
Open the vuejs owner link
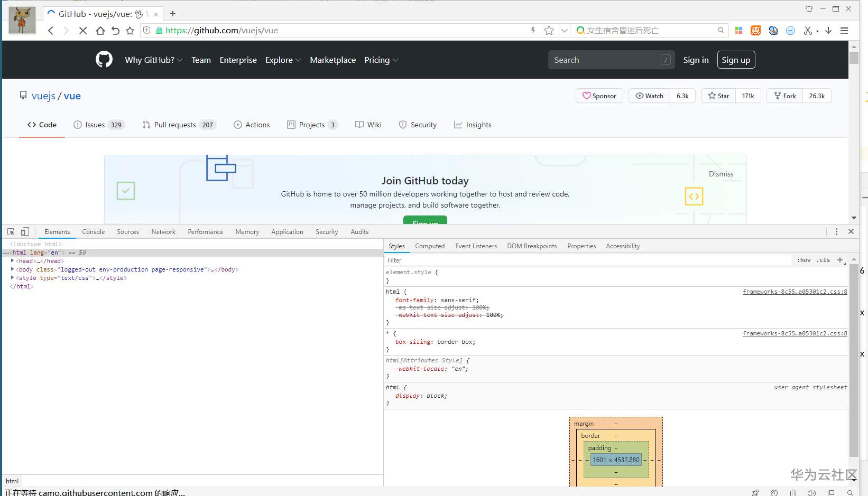coord(43,96)
